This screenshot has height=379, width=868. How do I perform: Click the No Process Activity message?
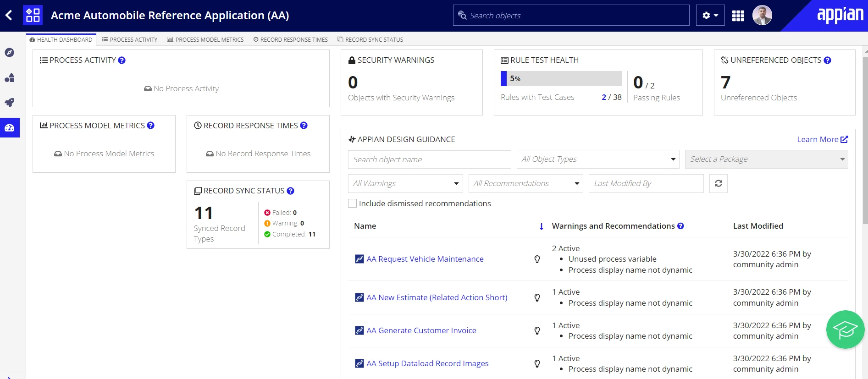coord(181,88)
